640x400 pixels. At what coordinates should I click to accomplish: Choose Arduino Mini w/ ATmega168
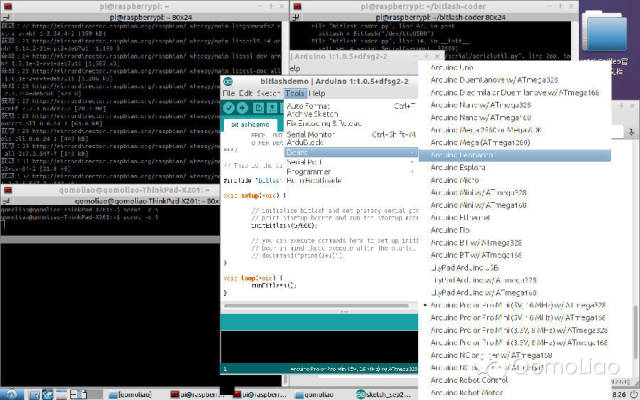[x=515, y=205]
